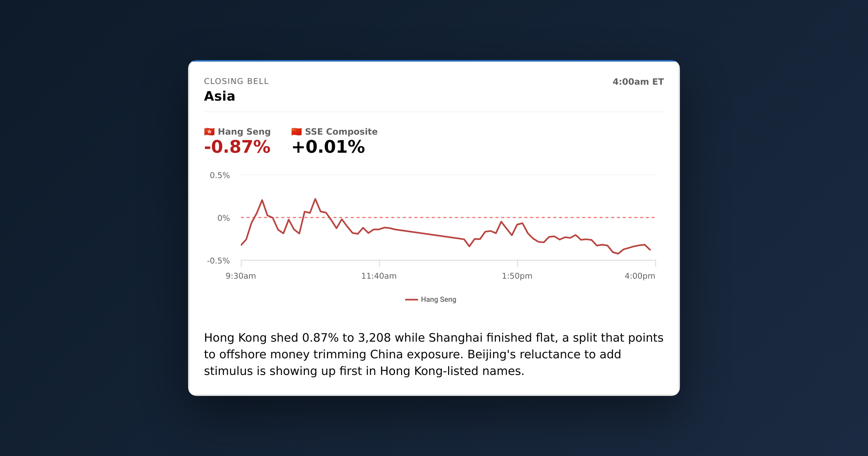The width and height of the screenshot is (868, 456).
Task: Click the China flag icon
Action: click(297, 132)
